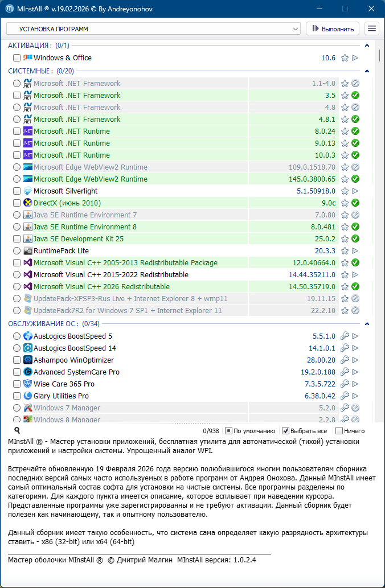385x588 pixels.
Task: Click the key icon for Glary Utilities Pro
Action: click(345, 396)
